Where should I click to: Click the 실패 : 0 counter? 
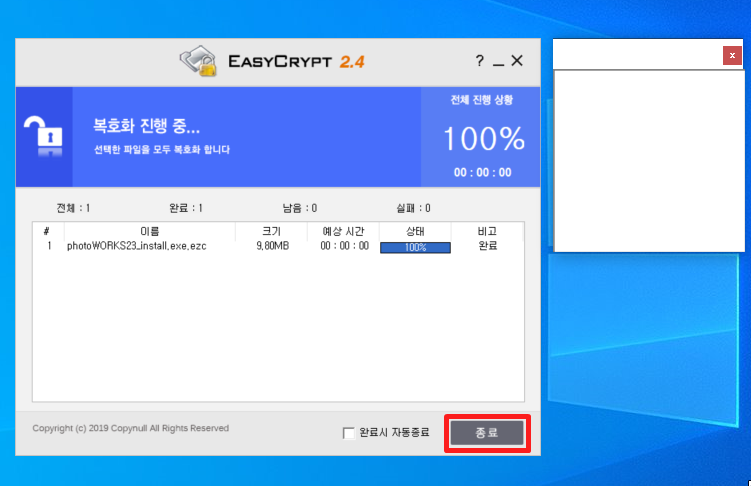pyautogui.click(x=413, y=208)
